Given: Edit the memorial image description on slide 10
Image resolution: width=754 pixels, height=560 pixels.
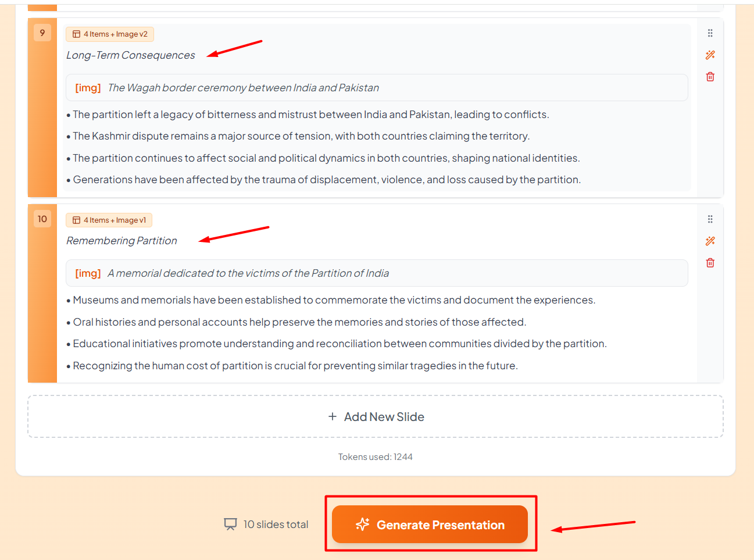Looking at the screenshot, I should click(248, 273).
